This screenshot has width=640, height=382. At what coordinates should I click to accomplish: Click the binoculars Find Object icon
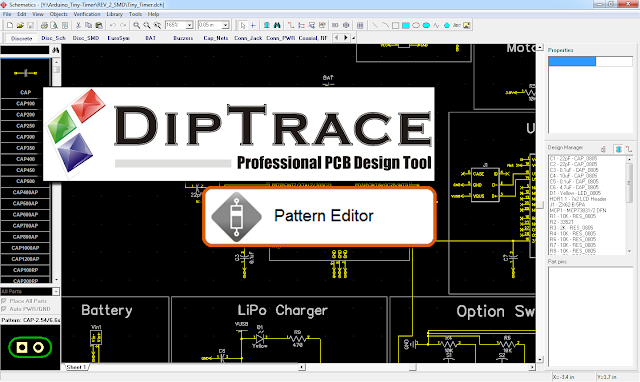click(x=277, y=25)
